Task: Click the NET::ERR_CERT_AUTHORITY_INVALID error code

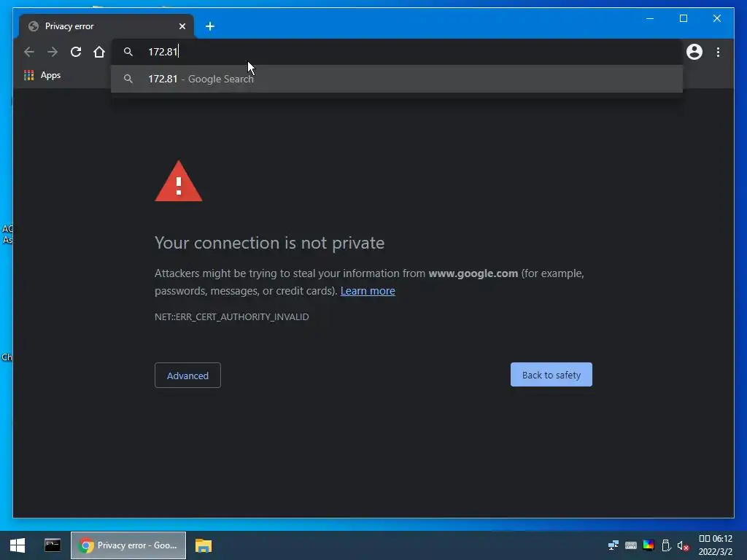Action: coord(231,317)
